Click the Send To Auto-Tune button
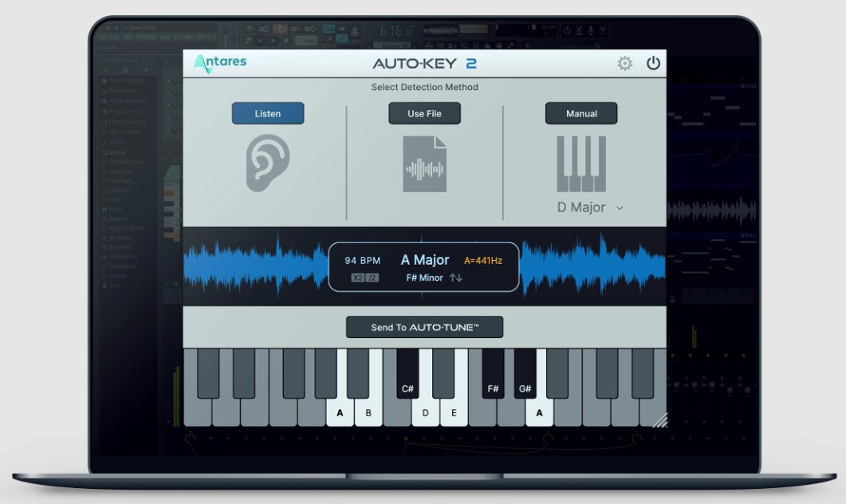This screenshot has height=504, width=846. pos(424,327)
